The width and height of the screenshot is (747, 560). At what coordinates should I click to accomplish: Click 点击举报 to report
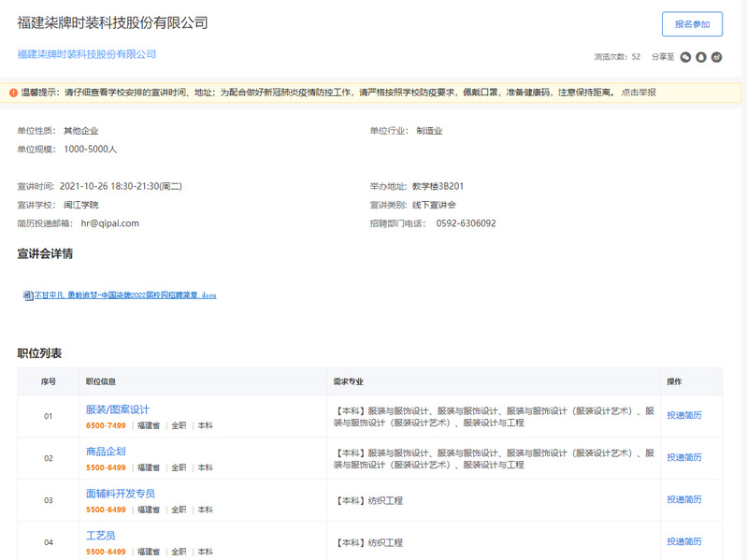pos(639,93)
